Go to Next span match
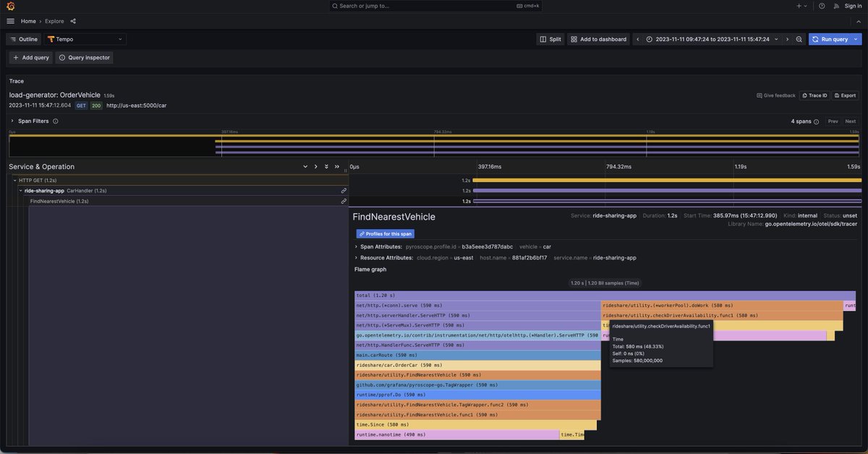This screenshot has height=454, width=868. 851,121
